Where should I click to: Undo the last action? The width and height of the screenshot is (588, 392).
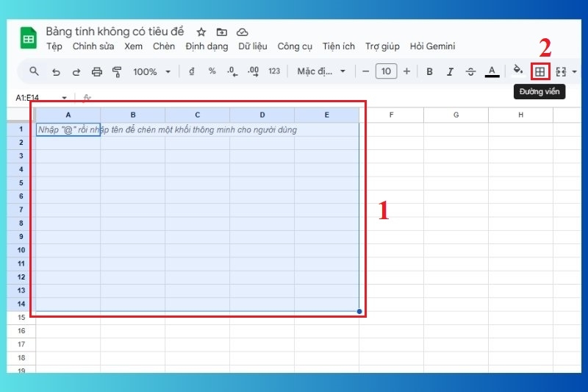(x=56, y=71)
